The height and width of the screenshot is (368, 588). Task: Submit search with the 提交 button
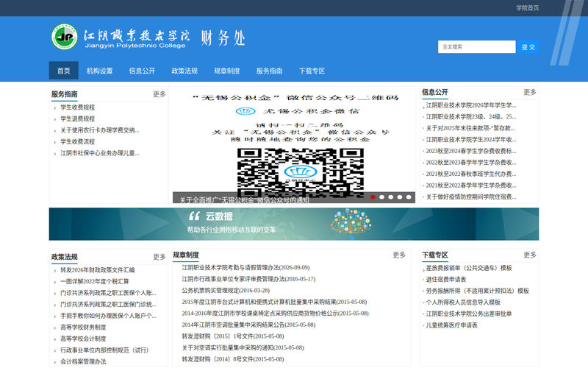point(528,47)
